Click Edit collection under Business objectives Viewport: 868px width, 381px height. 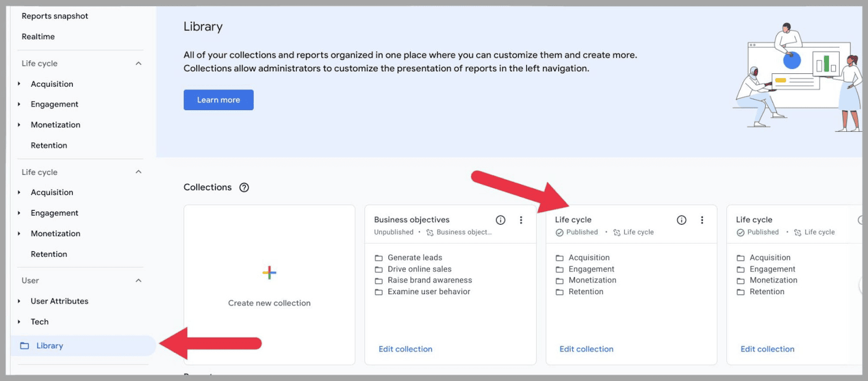click(x=405, y=349)
